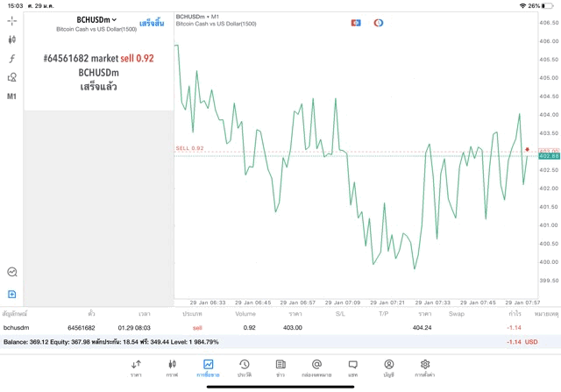The width and height of the screenshot is (561, 392).
Task: Click the open price 403.00 cell
Action: tap(292, 328)
